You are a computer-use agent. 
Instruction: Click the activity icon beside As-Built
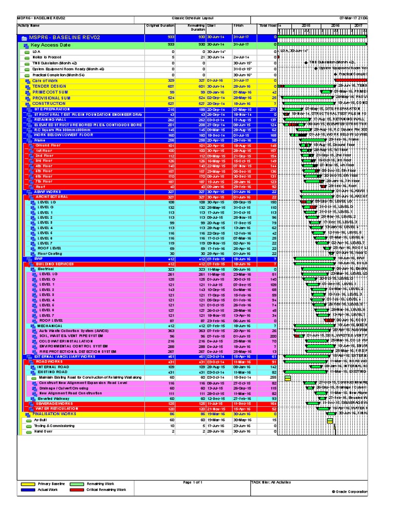click(x=29, y=421)
